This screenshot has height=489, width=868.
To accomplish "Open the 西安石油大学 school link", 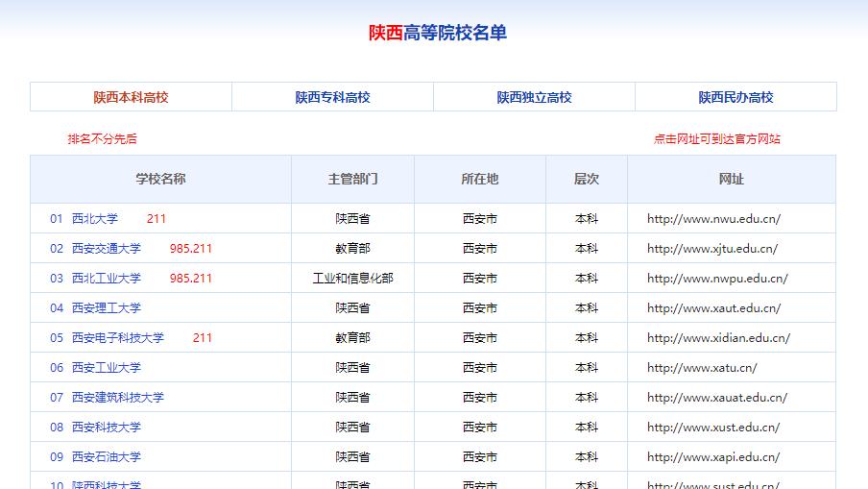I will (107, 457).
